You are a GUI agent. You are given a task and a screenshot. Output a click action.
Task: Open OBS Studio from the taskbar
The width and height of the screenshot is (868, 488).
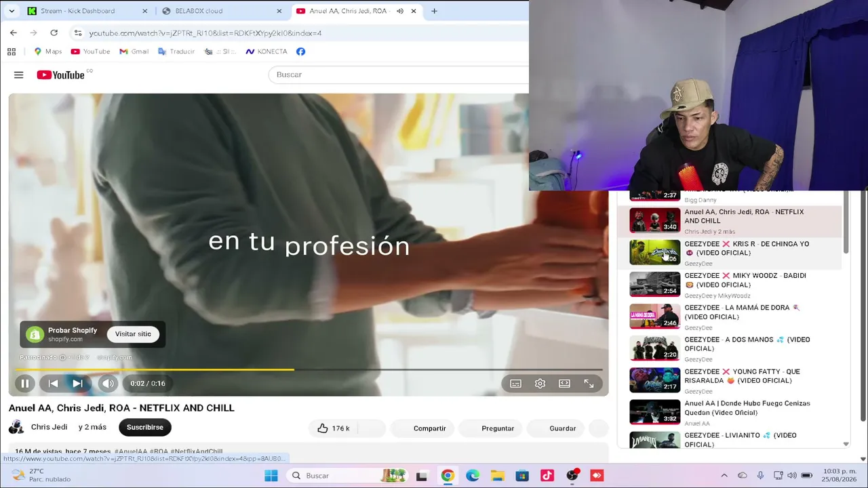(572, 476)
